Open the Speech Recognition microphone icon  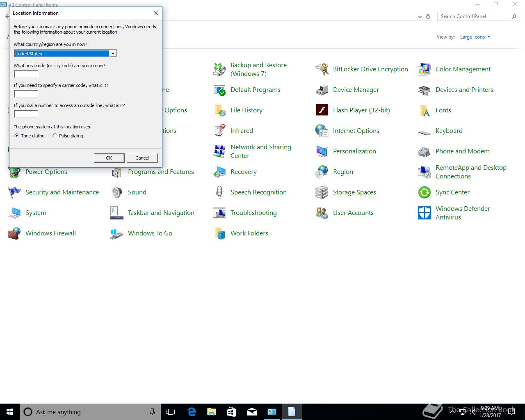click(219, 192)
